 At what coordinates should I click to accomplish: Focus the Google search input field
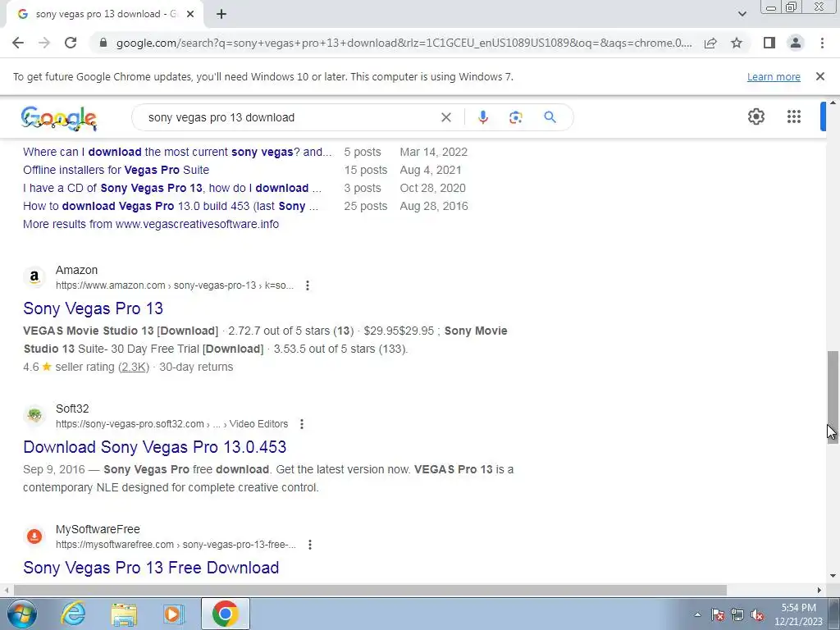[290, 117]
